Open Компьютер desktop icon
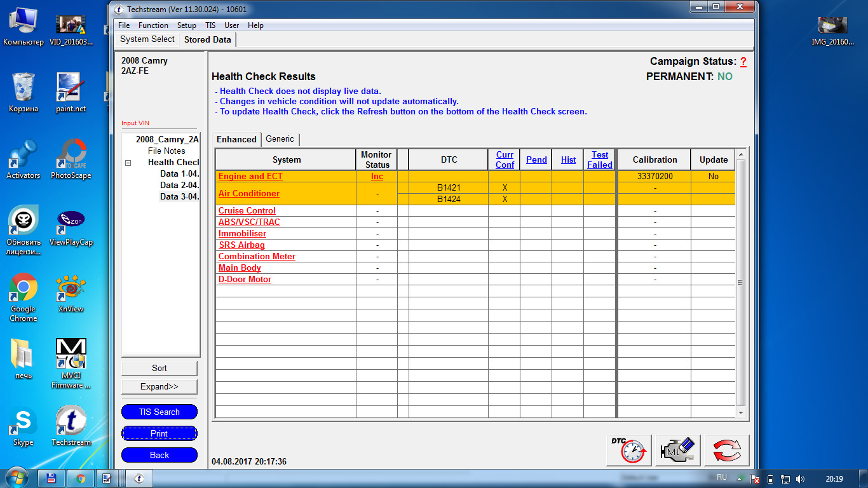Viewport: 868px width, 488px height. click(x=24, y=27)
